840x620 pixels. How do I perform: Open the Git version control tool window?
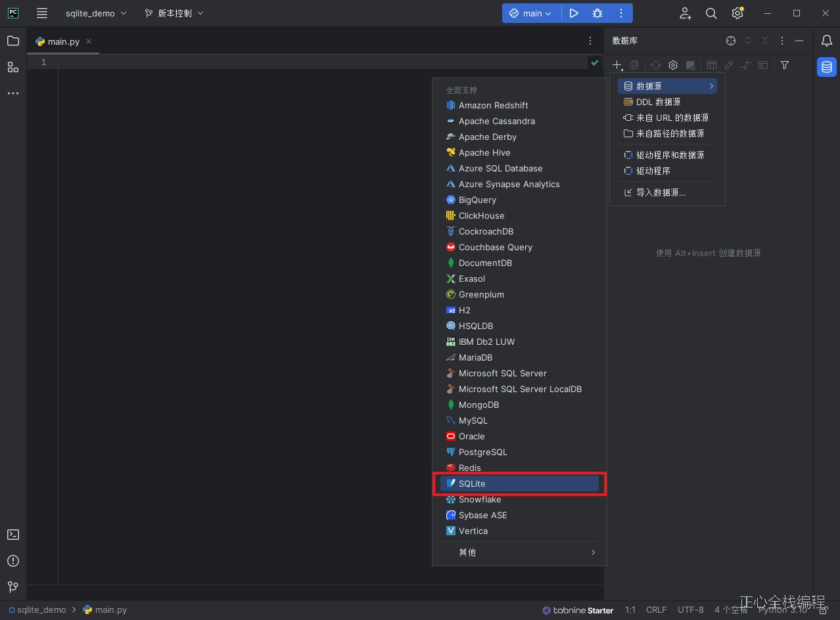13,587
